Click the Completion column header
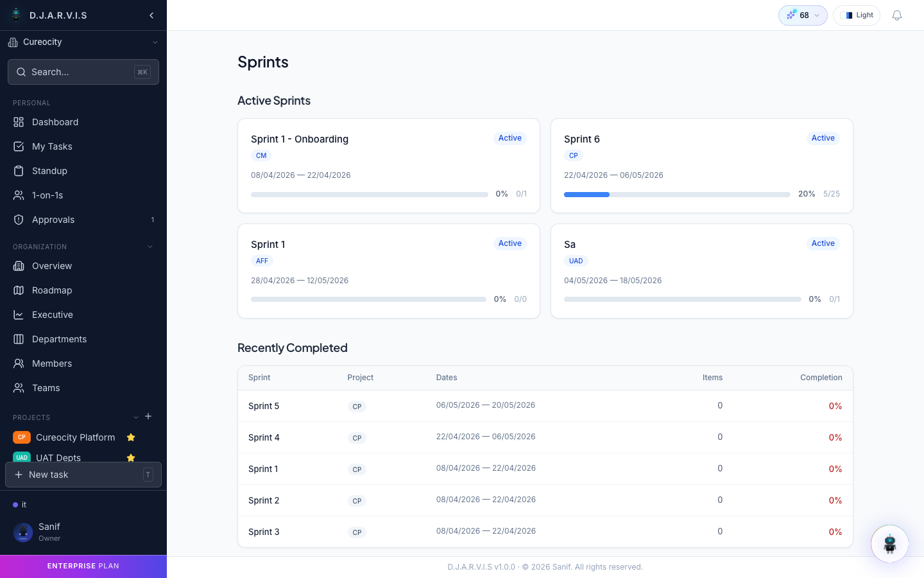Viewport: 924px width, 578px height. [x=821, y=378]
